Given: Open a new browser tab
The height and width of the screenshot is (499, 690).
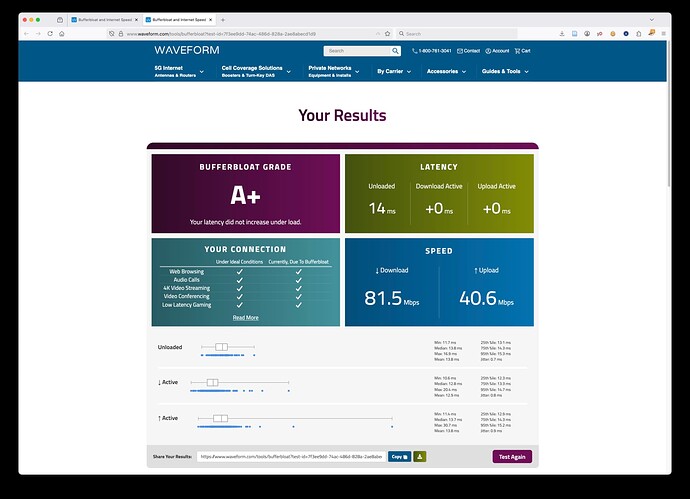Looking at the screenshot, I should (222, 19).
